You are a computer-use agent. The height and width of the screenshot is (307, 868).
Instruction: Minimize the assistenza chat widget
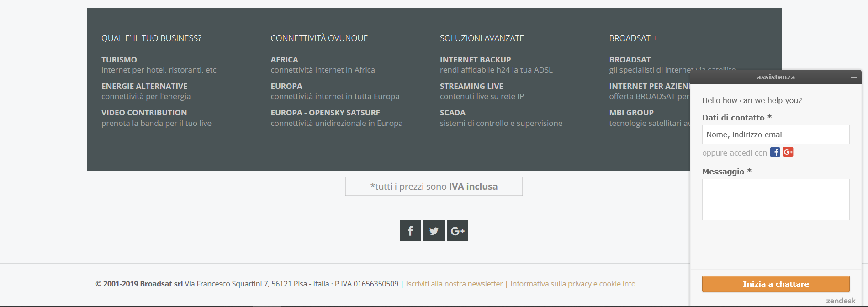click(x=853, y=78)
